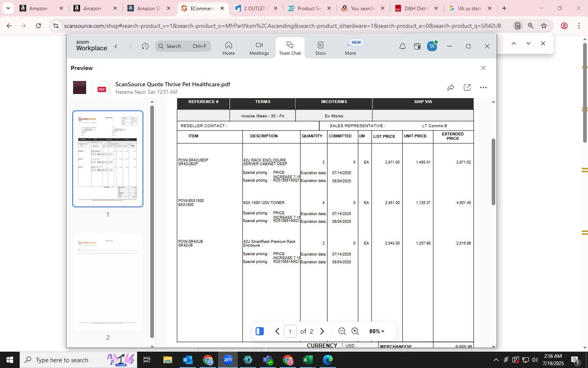Zoom out the PDF
Screen dimensions: 588x368
[342, 331]
